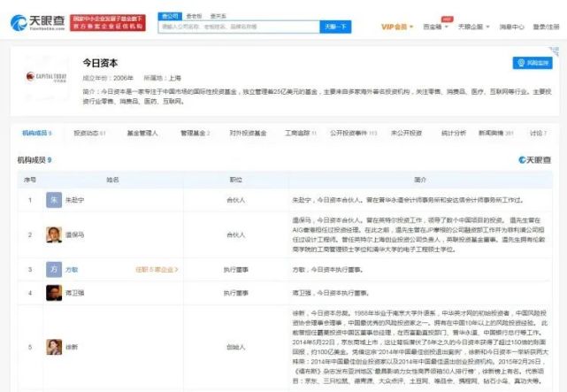Click the member name in row 2
The width and height of the screenshot is (567, 392).
click(x=74, y=234)
